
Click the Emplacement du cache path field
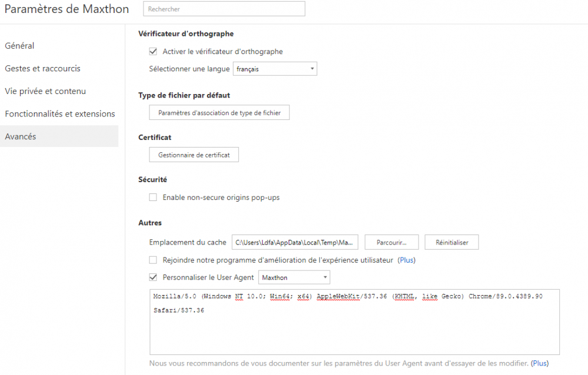pyautogui.click(x=295, y=242)
